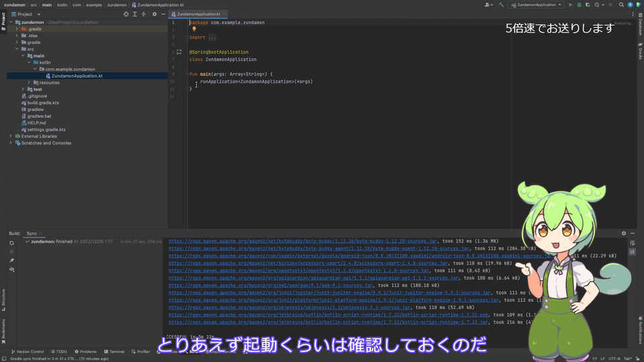Open opentest4j-1.2.0-sources.jar link

(299, 271)
